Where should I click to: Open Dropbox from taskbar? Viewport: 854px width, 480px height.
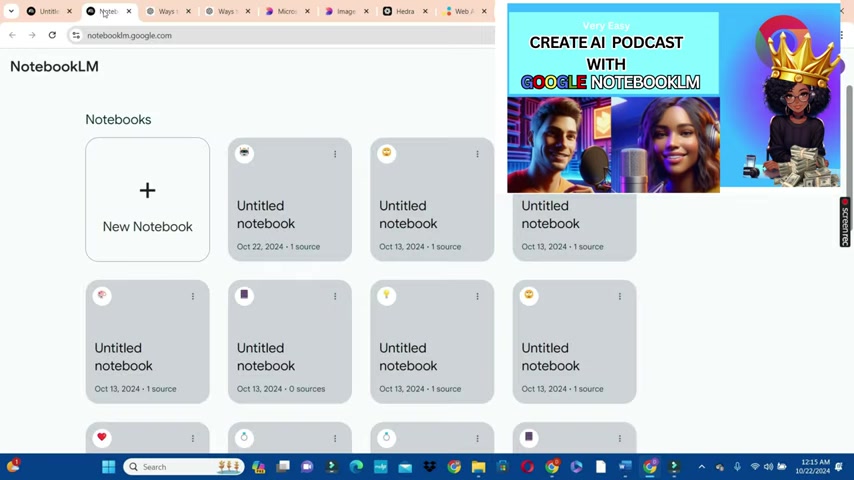coord(430,467)
